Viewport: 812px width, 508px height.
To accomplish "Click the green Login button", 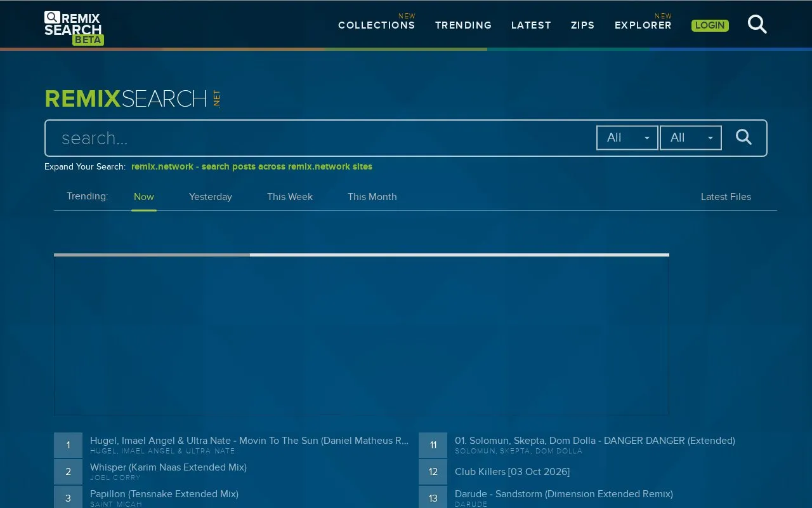I will click(710, 25).
